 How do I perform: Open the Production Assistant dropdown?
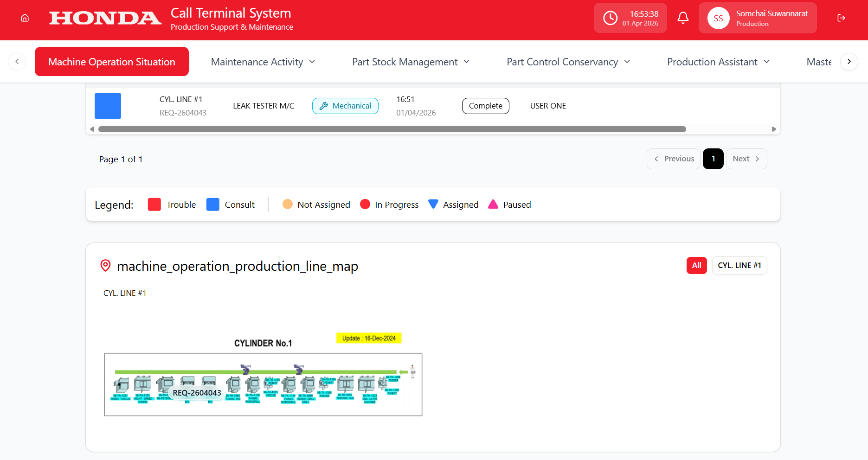coord(718,62)
